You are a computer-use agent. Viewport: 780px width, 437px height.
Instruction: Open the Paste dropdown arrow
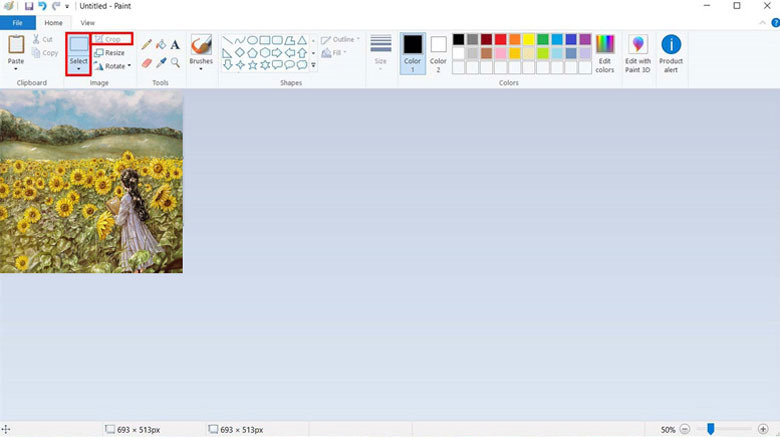[16, 69]
